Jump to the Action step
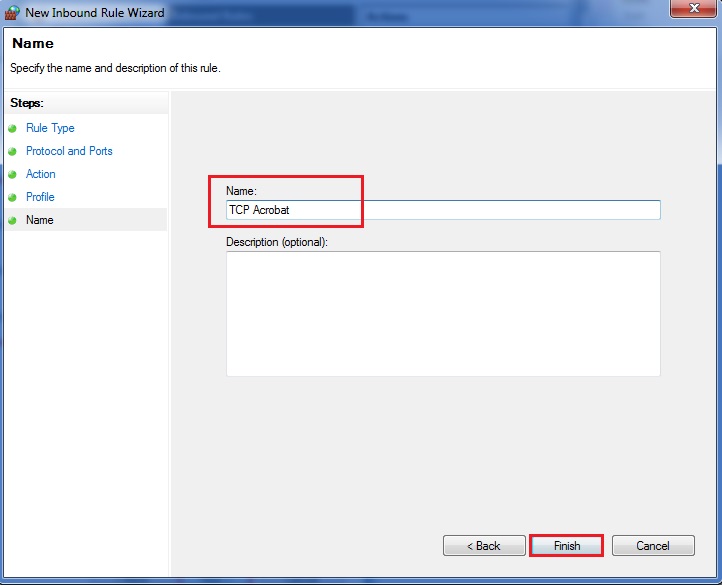Viewport: 722px width, 585px height. [41, 174]
